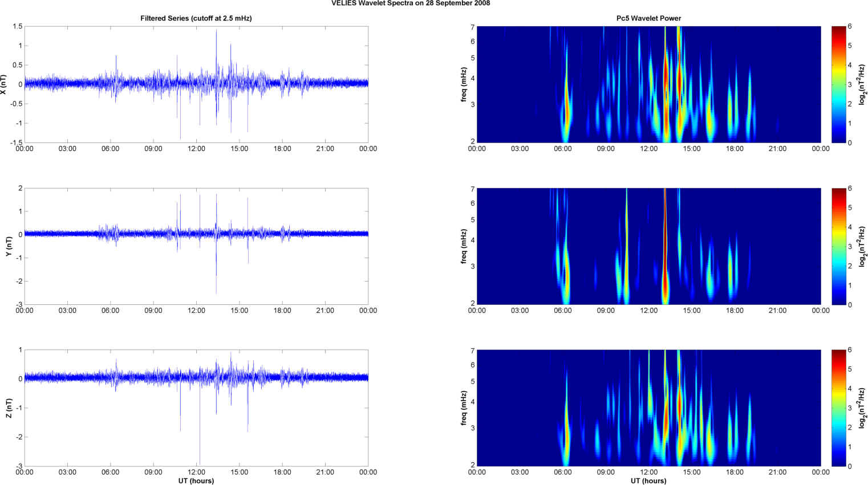Click the top spectrogram's color scale bar
The height and width of the screenshot is (485, 868).
point(838,84)
